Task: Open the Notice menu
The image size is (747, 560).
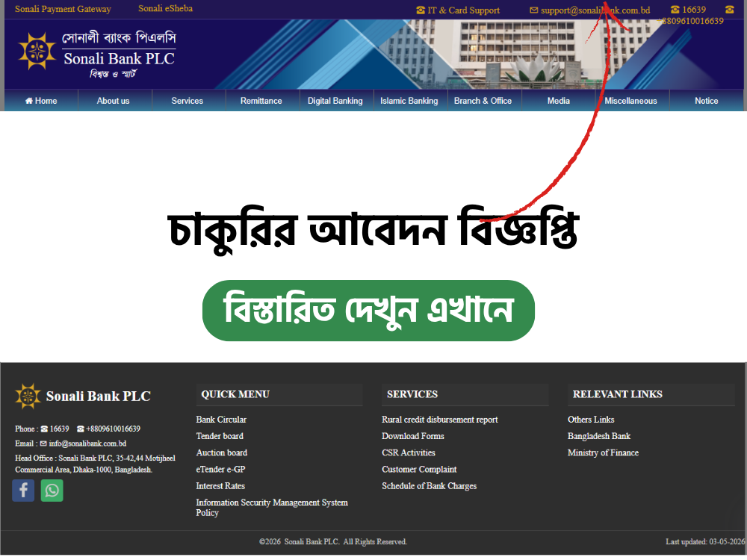Action: pos(706,101)
